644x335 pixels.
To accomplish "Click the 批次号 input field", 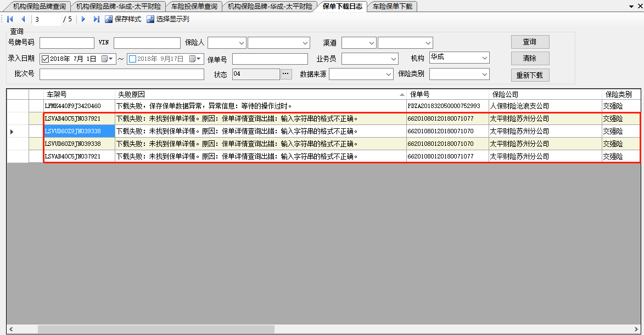I will [122, 74].
